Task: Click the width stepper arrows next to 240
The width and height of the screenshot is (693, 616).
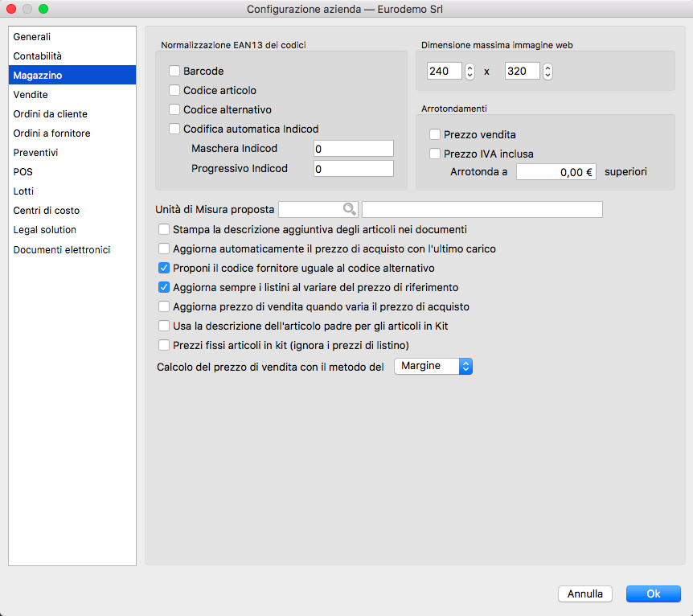Action: [x=470, y=72]
